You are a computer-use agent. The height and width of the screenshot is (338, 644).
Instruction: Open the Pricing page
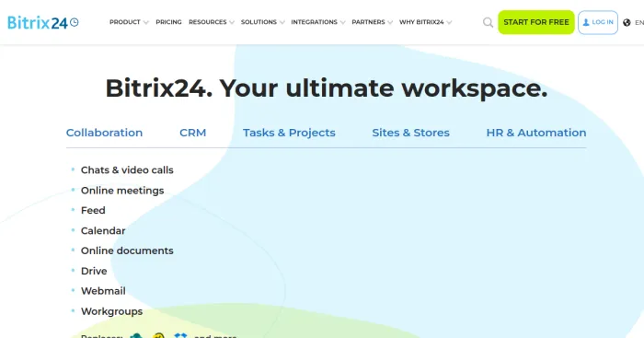click(x=168, y=22)
